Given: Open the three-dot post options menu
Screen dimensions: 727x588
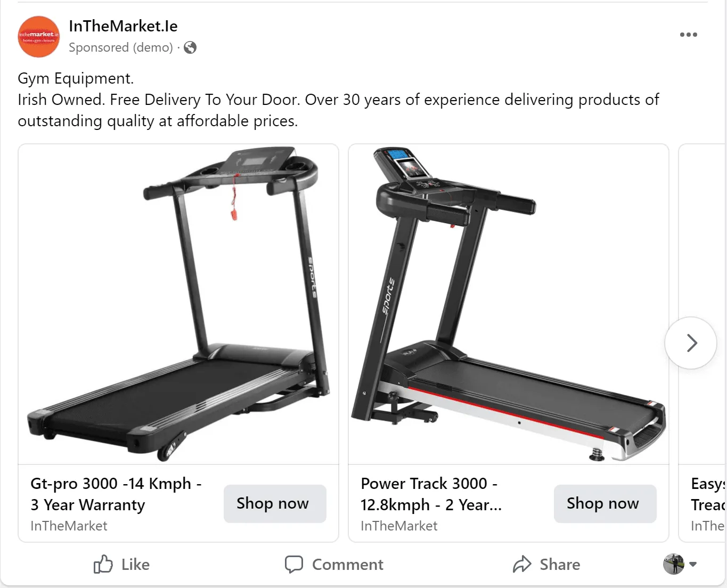Looking at the screenshot, I should 688,35.
